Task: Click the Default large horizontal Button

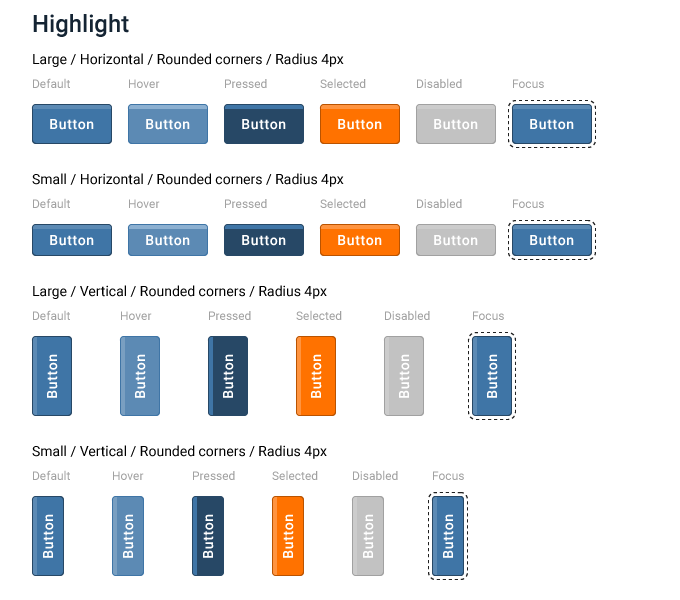Action: click(x=72, y=124)
